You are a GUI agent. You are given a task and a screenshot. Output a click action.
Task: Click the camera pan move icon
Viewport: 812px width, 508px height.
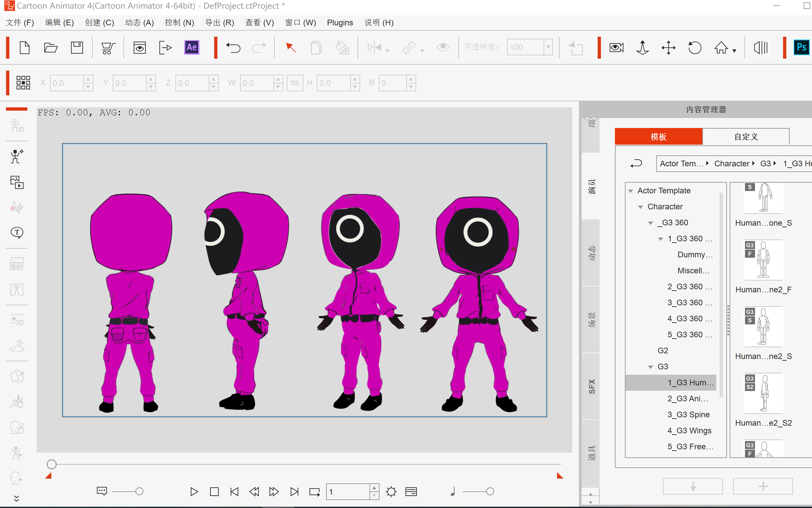tap(669, 48)
